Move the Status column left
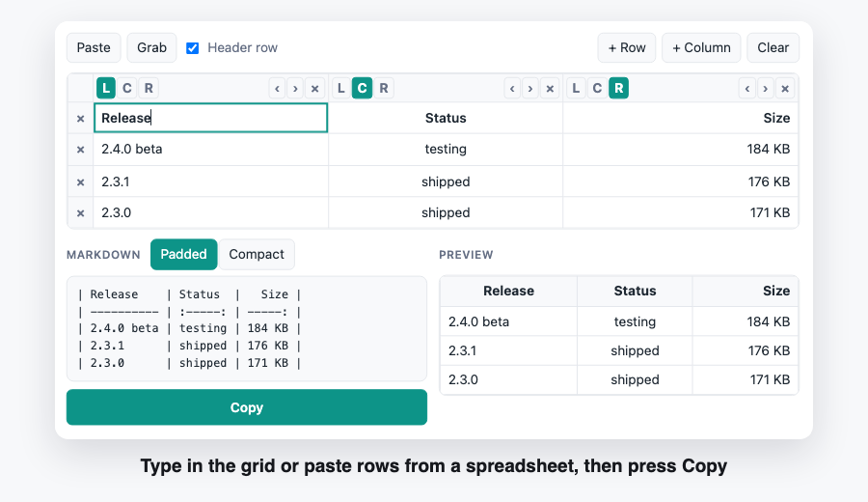Screen dimensions: 868x502 click(513, 88)
